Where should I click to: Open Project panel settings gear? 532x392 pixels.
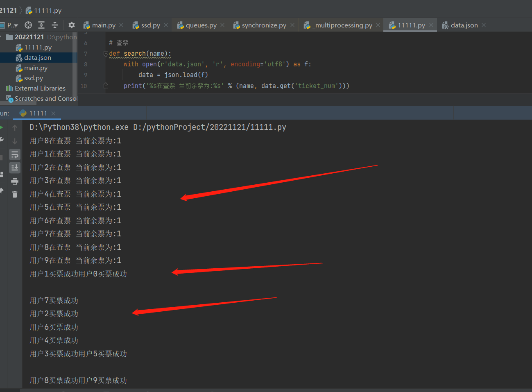72,25
